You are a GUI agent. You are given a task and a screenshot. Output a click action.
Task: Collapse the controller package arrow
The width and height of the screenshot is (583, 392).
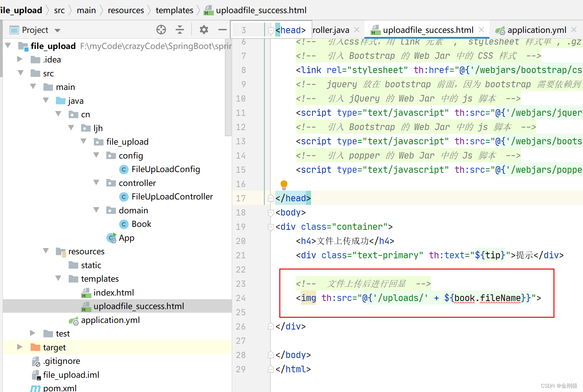point(96,182)
